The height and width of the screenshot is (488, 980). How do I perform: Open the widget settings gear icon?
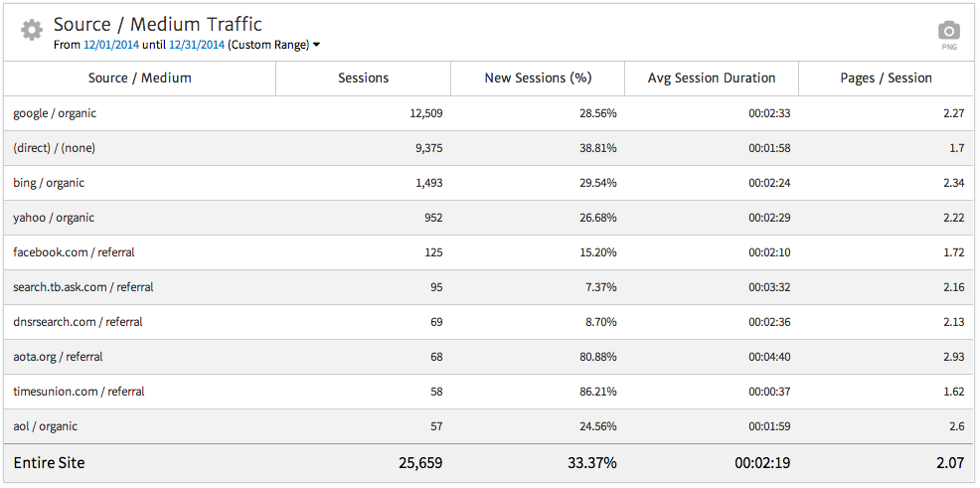click(x=32, y=30)
